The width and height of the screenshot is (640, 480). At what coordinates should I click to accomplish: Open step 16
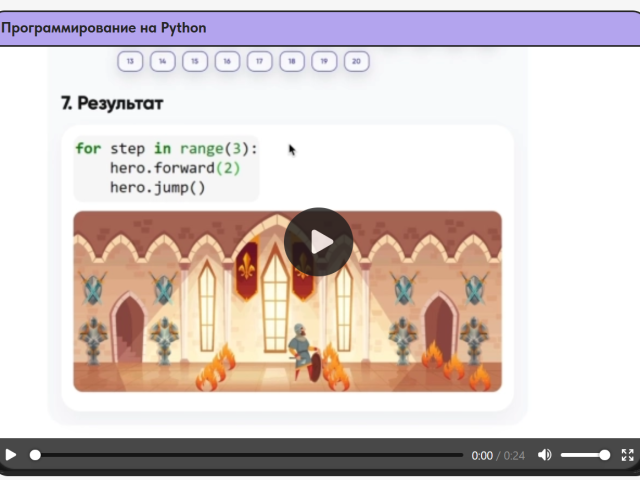click(227, 62)
